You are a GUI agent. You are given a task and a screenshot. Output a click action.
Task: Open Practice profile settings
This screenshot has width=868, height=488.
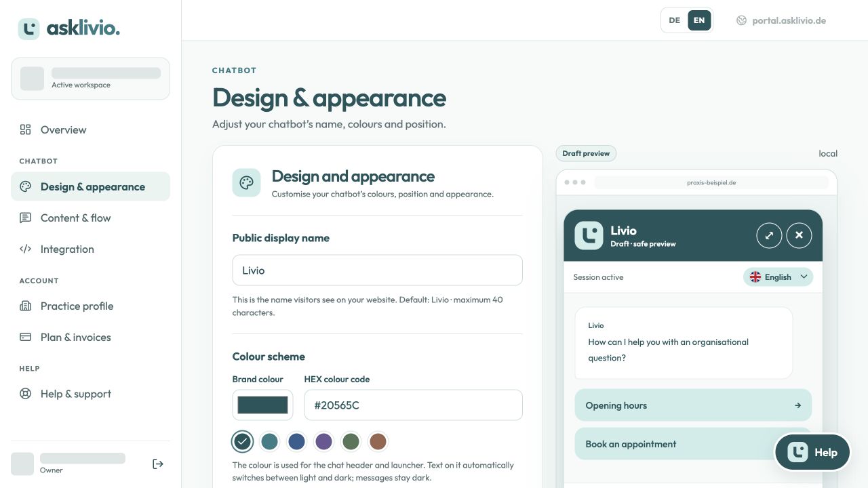(x=90, y=306)
